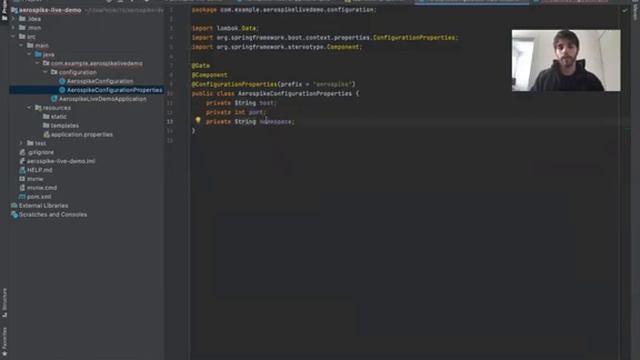Open the Favorites tool window side tab
Screen dimensions: 640x360
click(x=4, y=341)
